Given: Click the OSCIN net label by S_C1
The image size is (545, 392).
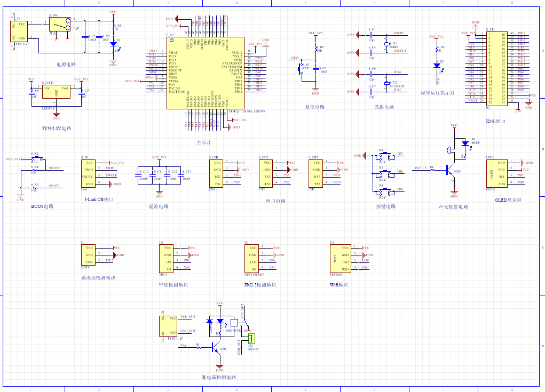Looking at the screenshot, I should point(399,33).
